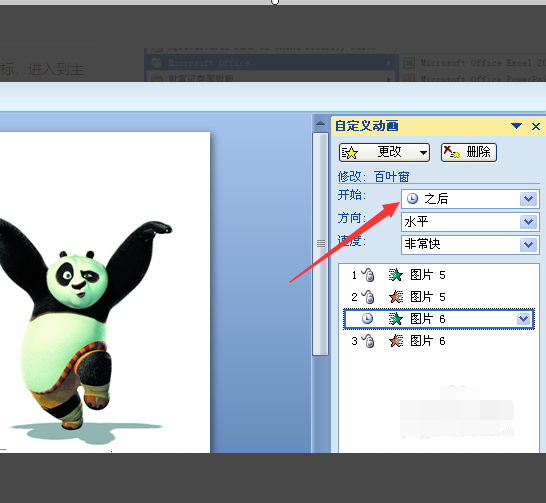Open dropdown arrow on selected 图片 6 row
546x503 pixels.
524,319
